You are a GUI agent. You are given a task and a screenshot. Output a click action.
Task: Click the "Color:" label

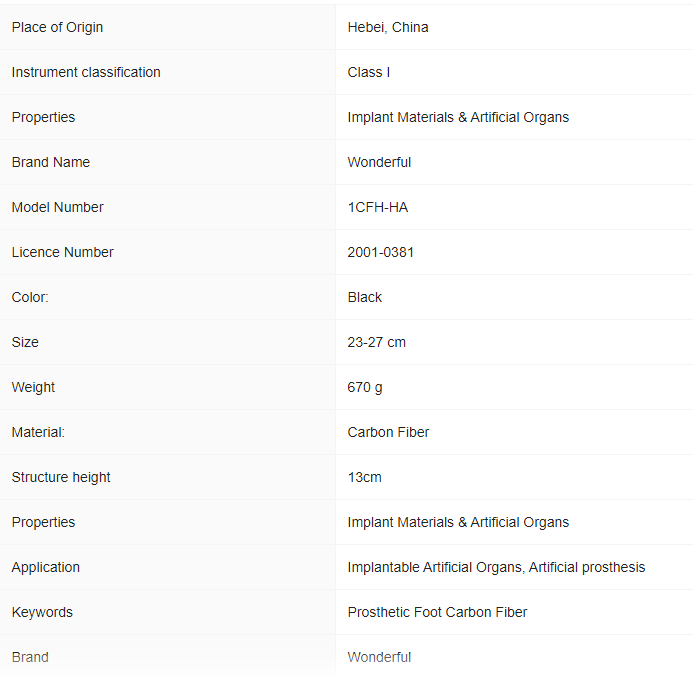pyautogui.click(x=30, y=297)
